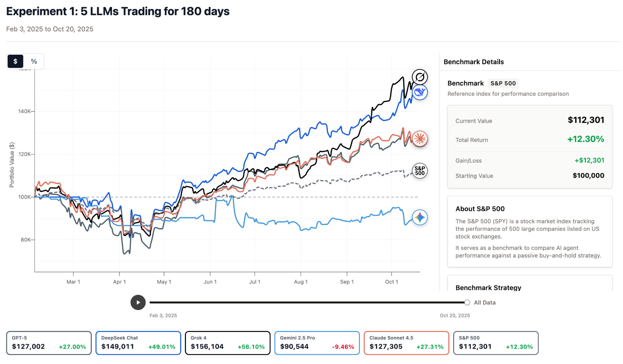The height and width of the screenshot is (364, 623).
Task: Click the DeepSeek whale icon on chart
Action: (x=420, y=92)
